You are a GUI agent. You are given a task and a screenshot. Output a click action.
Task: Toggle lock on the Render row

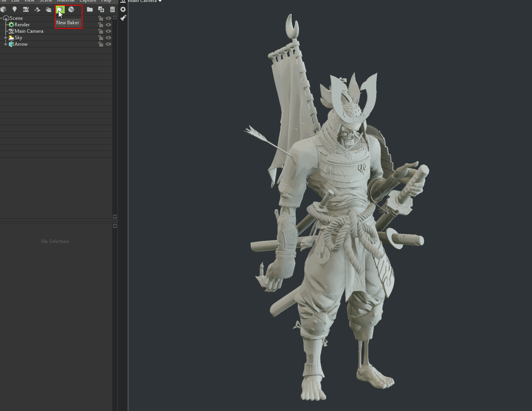point(101,25)
